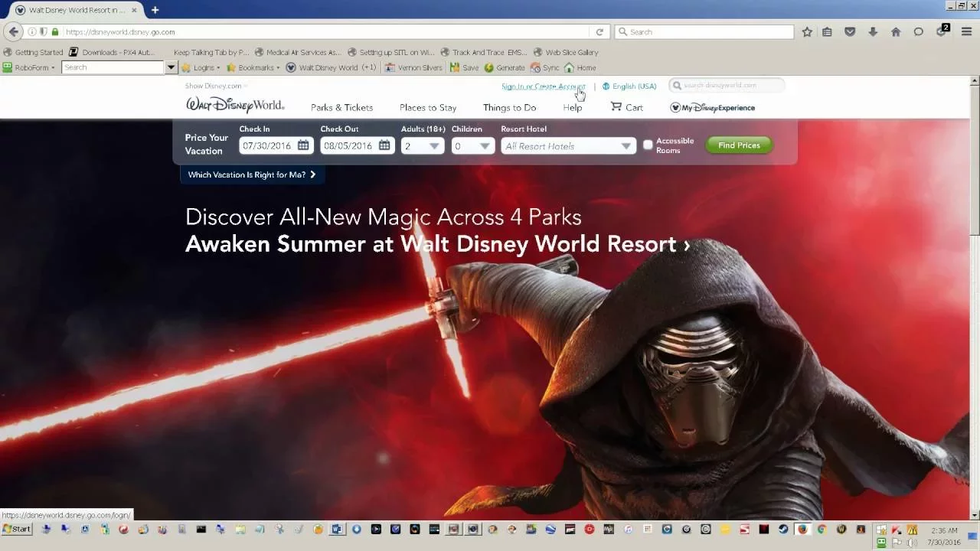Toggle the Accessible Rooms checkbox
This screenshot has width=980, height=551.
point(648,145)
